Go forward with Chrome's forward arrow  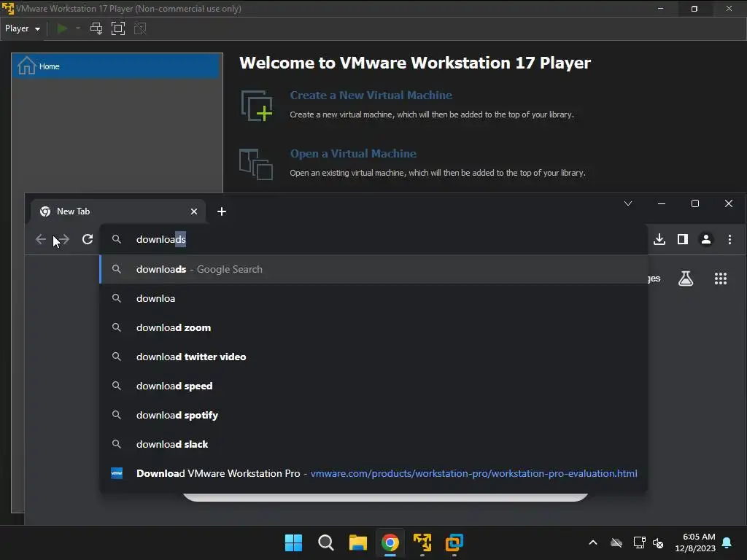click(64, 239)
